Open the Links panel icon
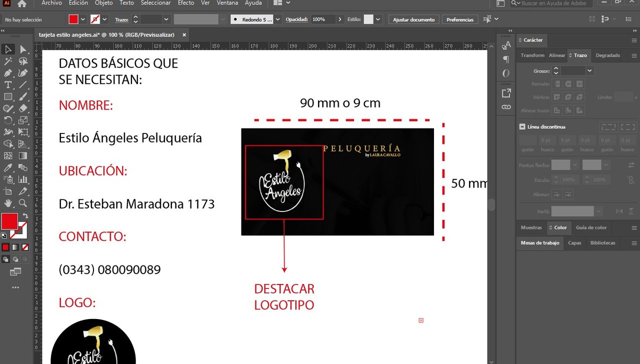The image size is (640, 364). point(506,107)
